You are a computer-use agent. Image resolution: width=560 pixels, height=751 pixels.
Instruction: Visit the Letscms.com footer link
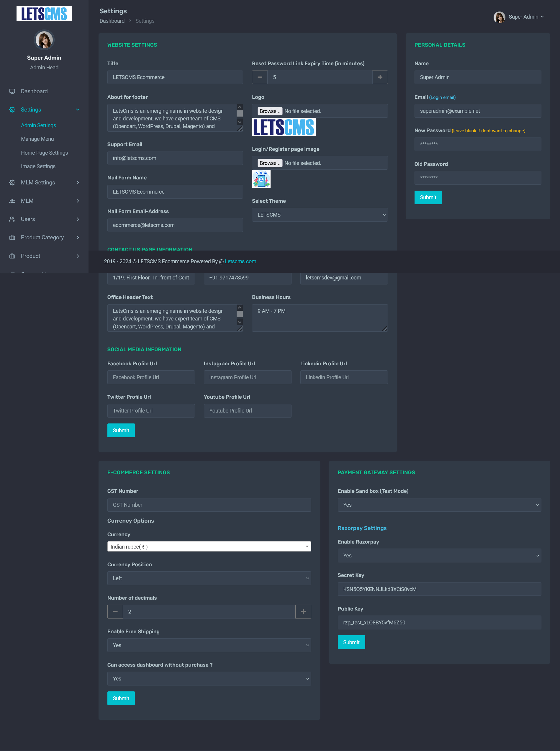240,261
